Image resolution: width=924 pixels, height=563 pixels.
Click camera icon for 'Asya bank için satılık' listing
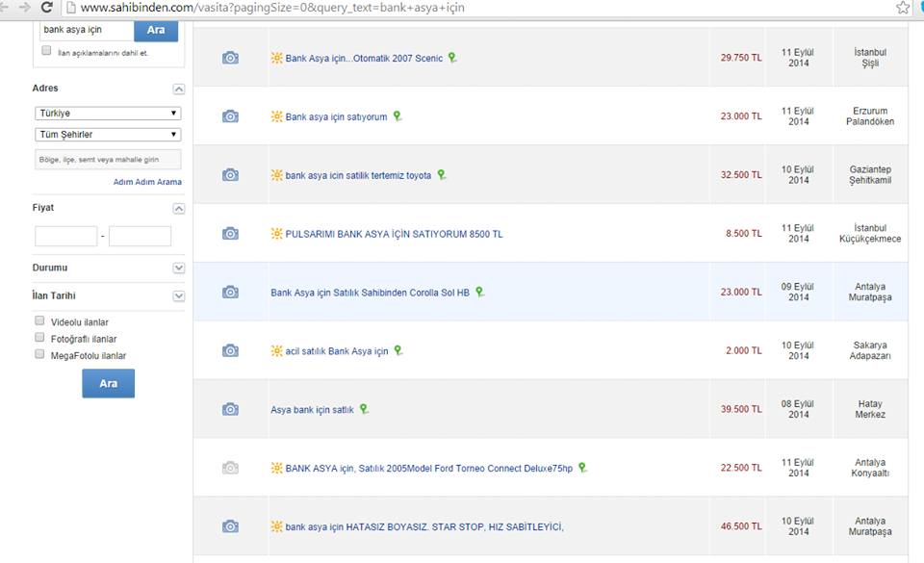[230, 409]
